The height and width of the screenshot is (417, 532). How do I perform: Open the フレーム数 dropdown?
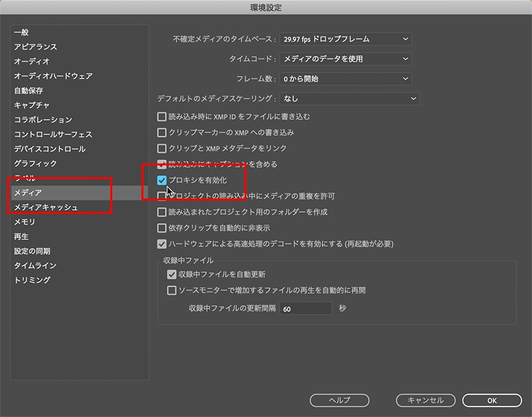click(345, 79)
